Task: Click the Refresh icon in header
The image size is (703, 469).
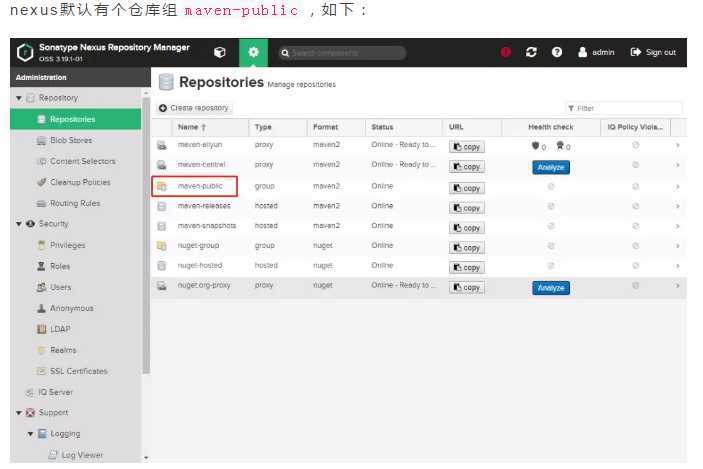Action: coord(531,52)
